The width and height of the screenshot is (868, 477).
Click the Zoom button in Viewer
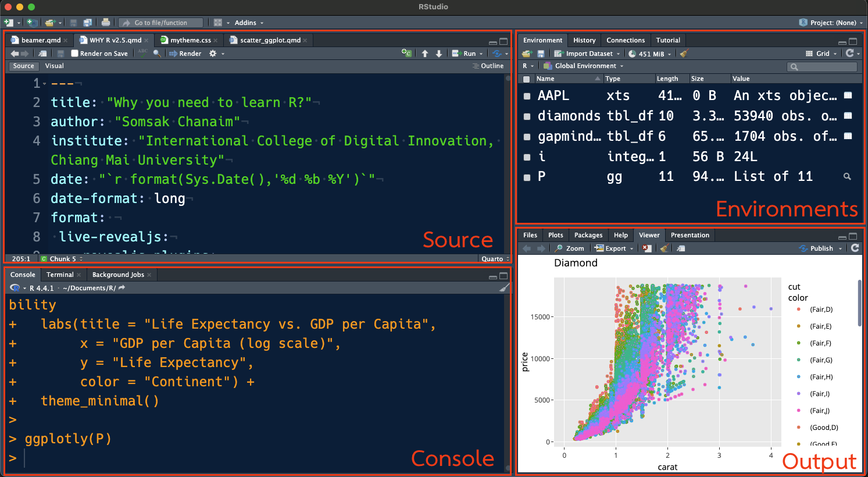point(570,248)
